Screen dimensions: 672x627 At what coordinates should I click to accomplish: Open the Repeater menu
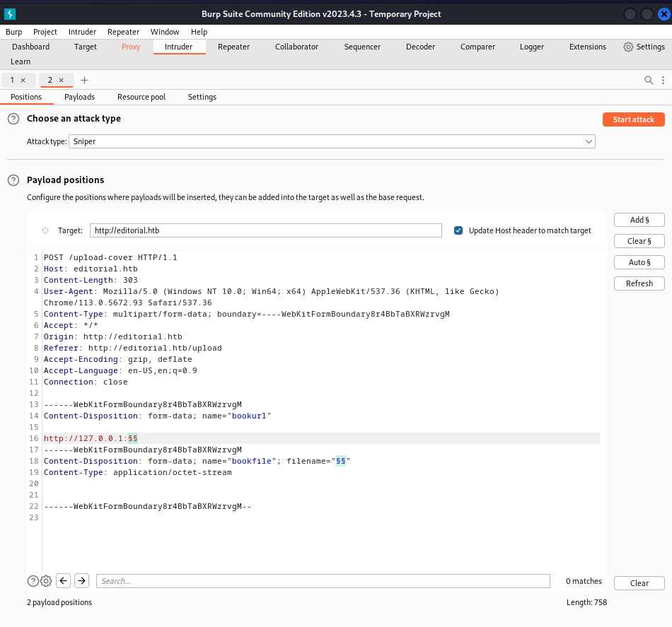point(123,32)
